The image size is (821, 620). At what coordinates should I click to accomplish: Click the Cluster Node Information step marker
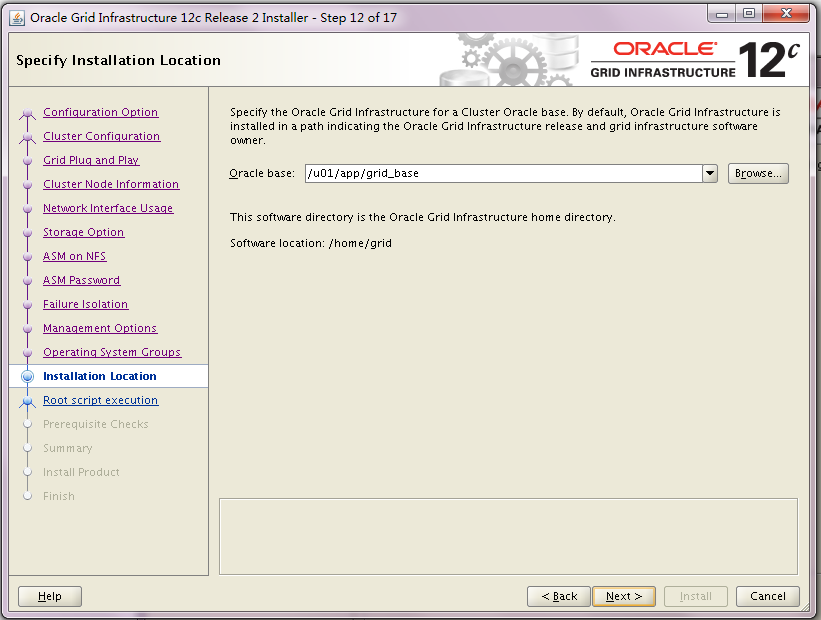click(27, 185)
